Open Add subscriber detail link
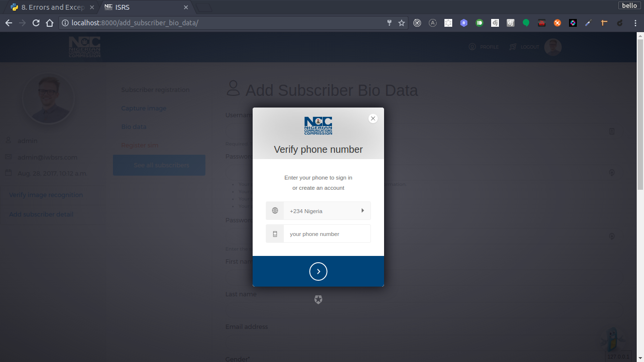The width and height of the screenshot is (644, 362). (x=41, y=214)
